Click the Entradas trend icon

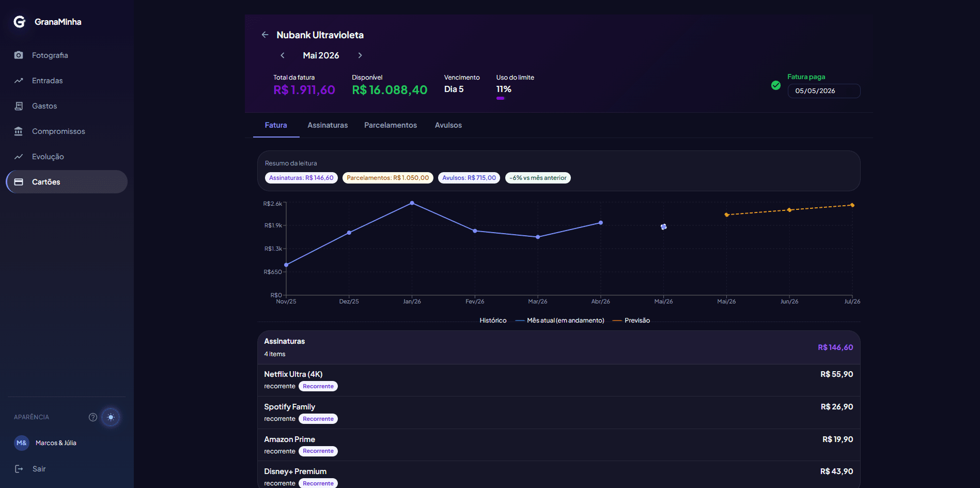[x=19, y=81]
